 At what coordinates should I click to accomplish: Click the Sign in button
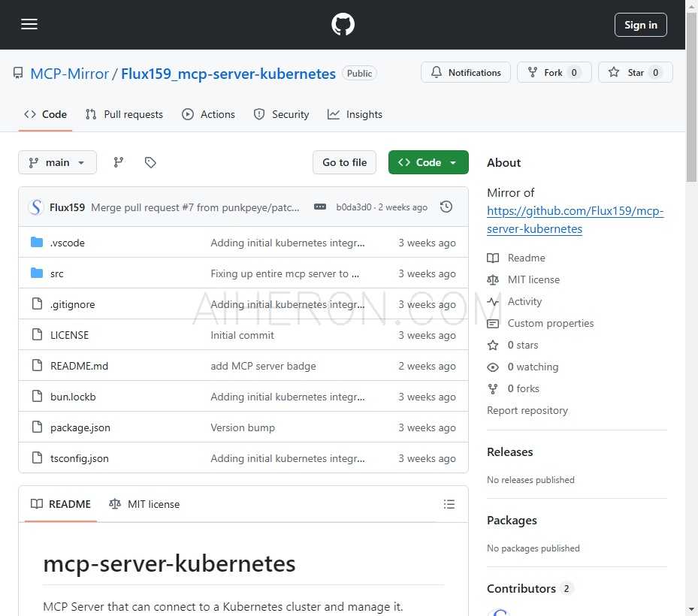(x=640, y=24)
